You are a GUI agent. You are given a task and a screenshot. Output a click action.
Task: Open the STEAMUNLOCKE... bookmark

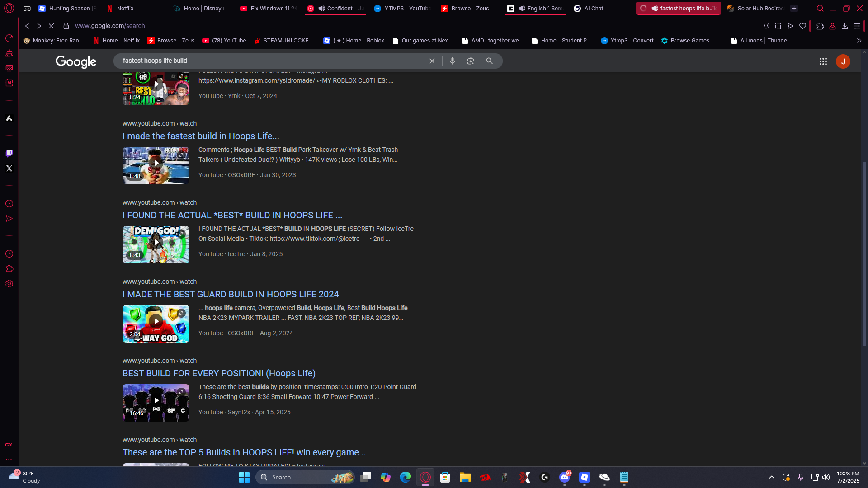[x=283, y=41]
